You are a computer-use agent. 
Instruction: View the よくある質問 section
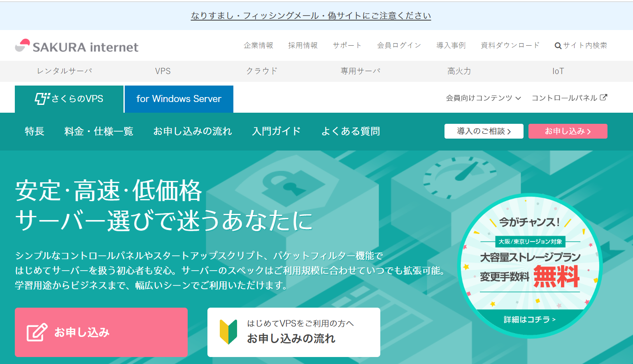coord(351,131)
